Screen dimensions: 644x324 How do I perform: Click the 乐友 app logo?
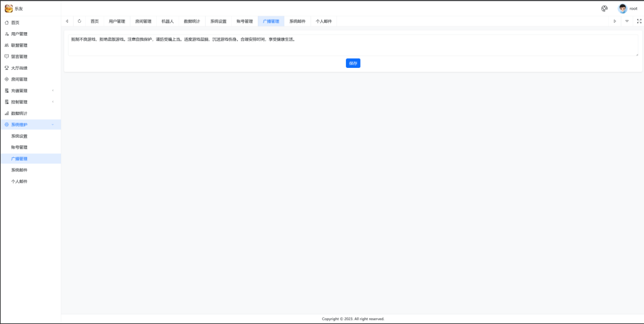(9, 8)
